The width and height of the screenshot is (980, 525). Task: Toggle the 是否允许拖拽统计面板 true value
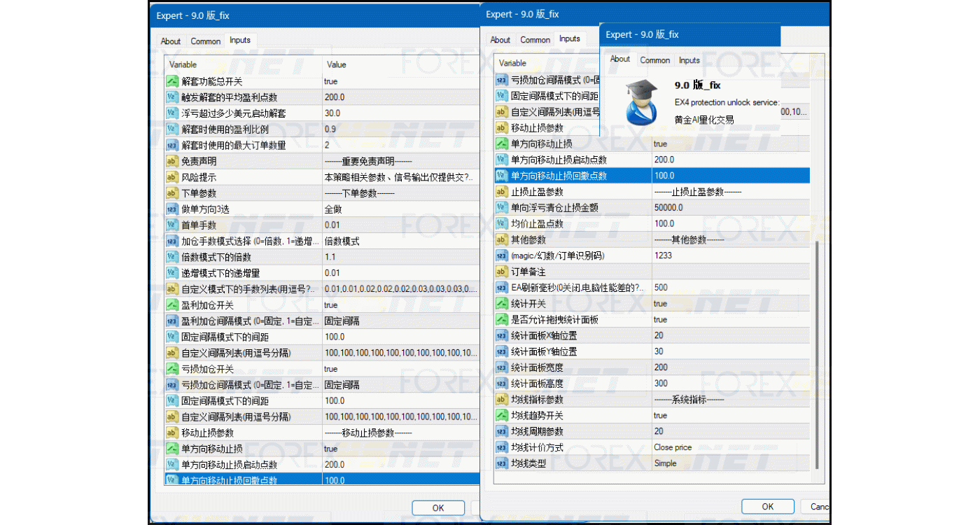(x=728, y=320)
